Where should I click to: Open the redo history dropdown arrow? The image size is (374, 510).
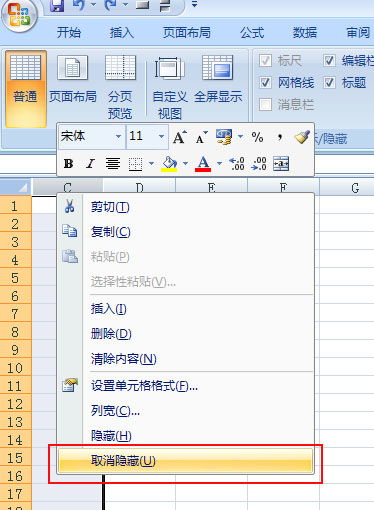[125, 5]
